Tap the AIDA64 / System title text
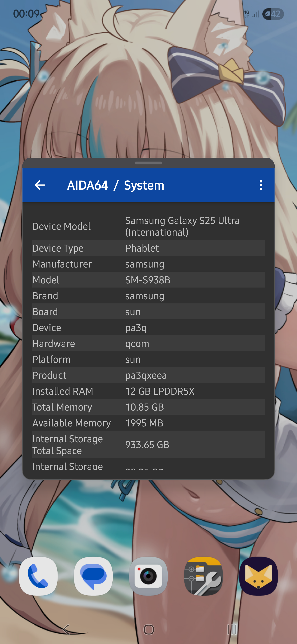The height and width of the screenshot is (644, 297). 116,185
